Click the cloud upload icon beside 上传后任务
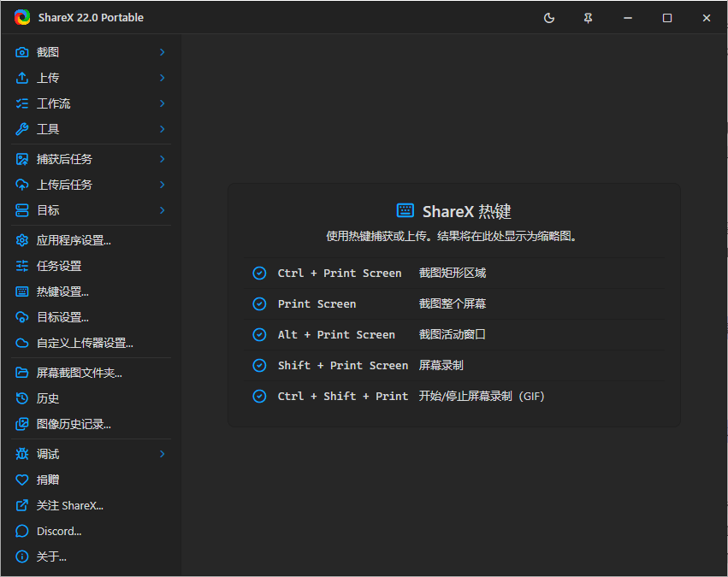728x577 pixels. point(22,185)
